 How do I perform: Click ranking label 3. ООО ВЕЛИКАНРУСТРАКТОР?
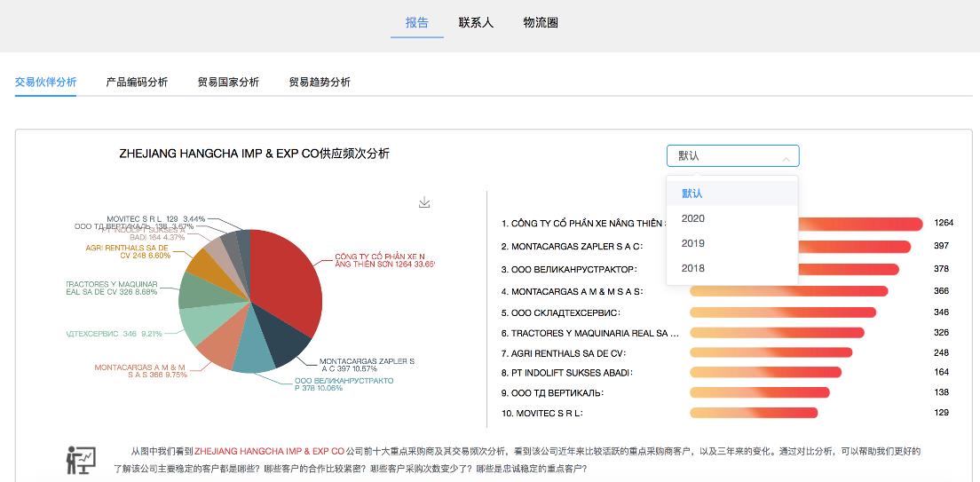coord(569,269)
